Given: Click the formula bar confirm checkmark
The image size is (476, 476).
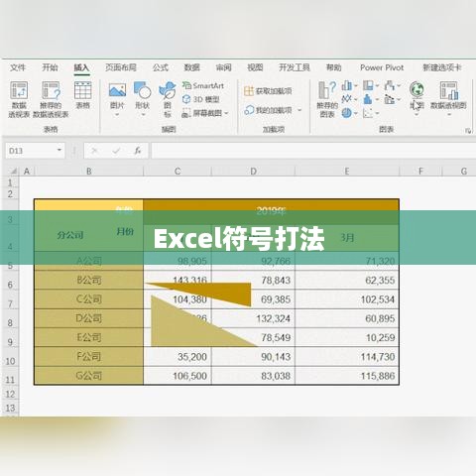Looking at the screenshot, I should (116, 151).
